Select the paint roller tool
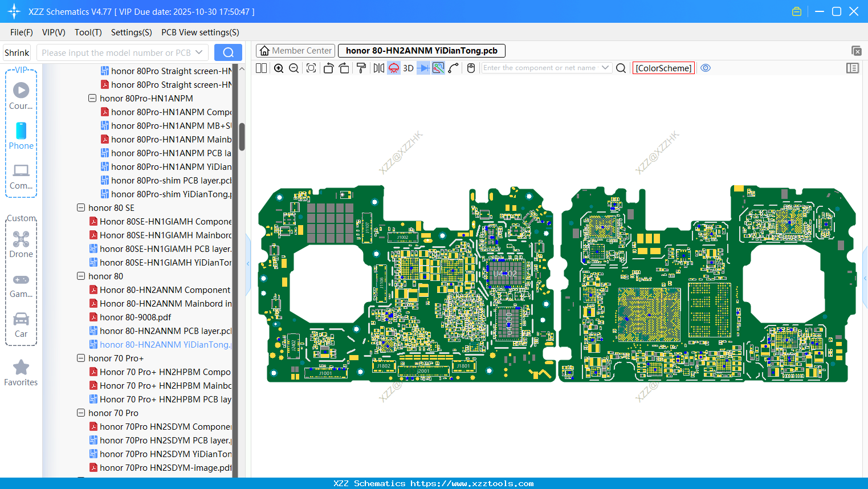This screenshot has height=489, width=868. 361,68
